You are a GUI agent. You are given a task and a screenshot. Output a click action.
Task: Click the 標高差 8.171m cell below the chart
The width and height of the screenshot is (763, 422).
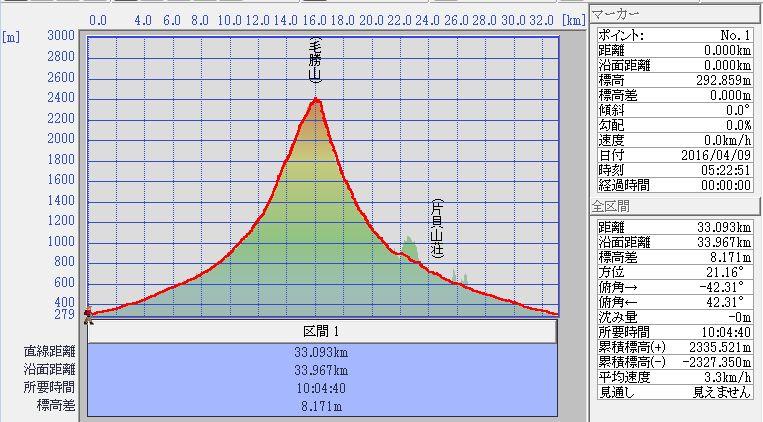(322, 406)
